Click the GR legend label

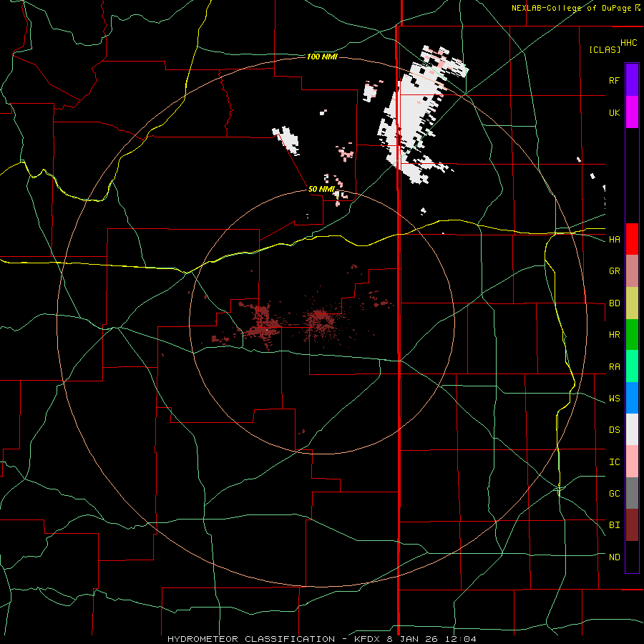(614, 271)
